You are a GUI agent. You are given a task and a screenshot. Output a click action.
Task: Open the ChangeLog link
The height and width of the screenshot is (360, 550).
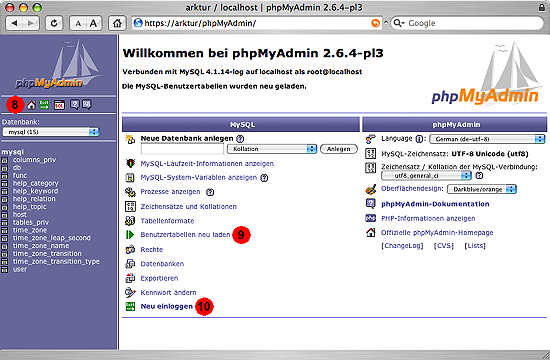click(402, 246)
